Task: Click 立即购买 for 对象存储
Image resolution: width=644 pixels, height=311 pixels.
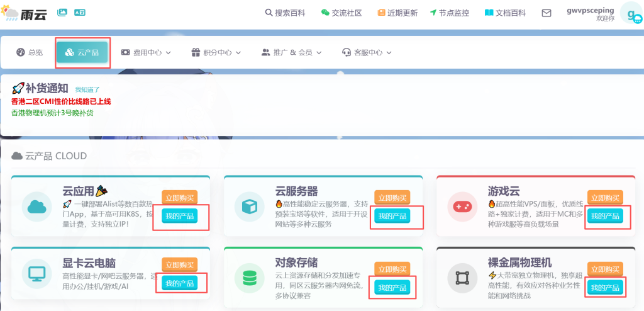Action: pyautogui.click(x=392, y=269)
